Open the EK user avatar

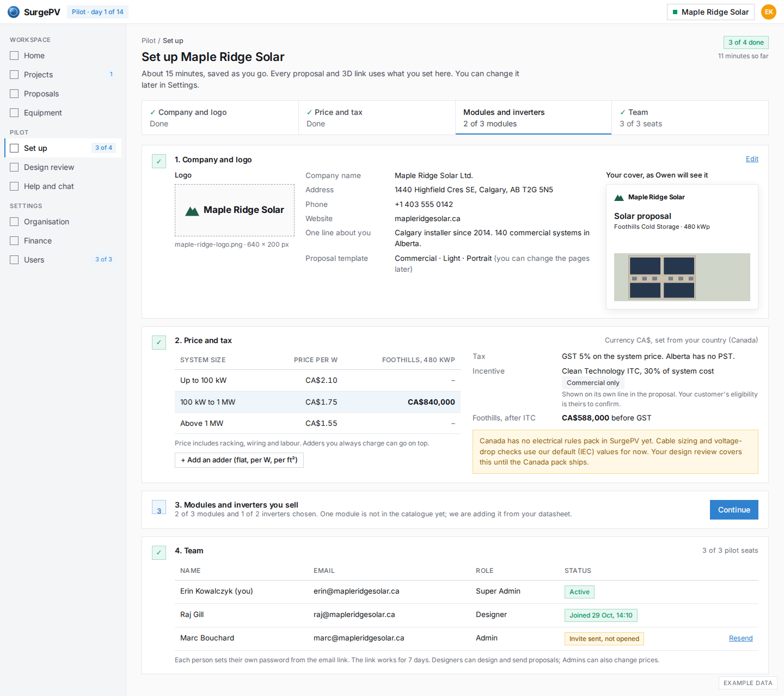point(768,12)
